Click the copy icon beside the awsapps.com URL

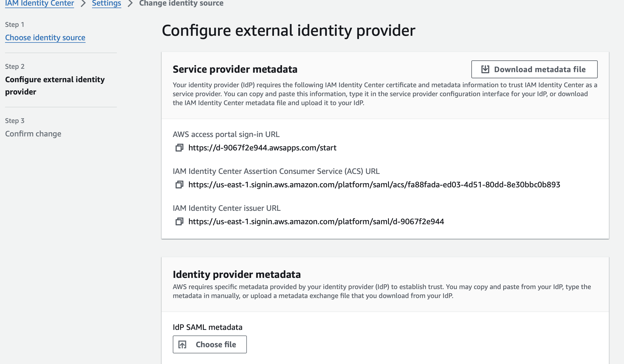(x=180, y=148)
